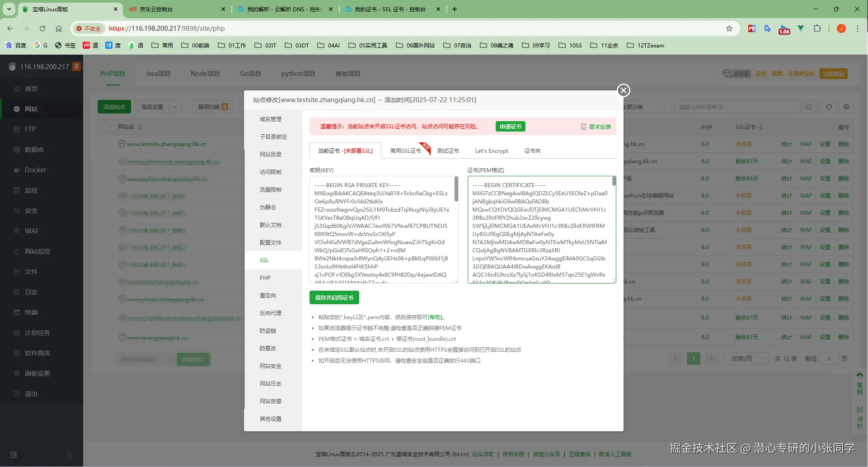
Task: Click the certificate textarea scrollbar
Action: (614, 181)
